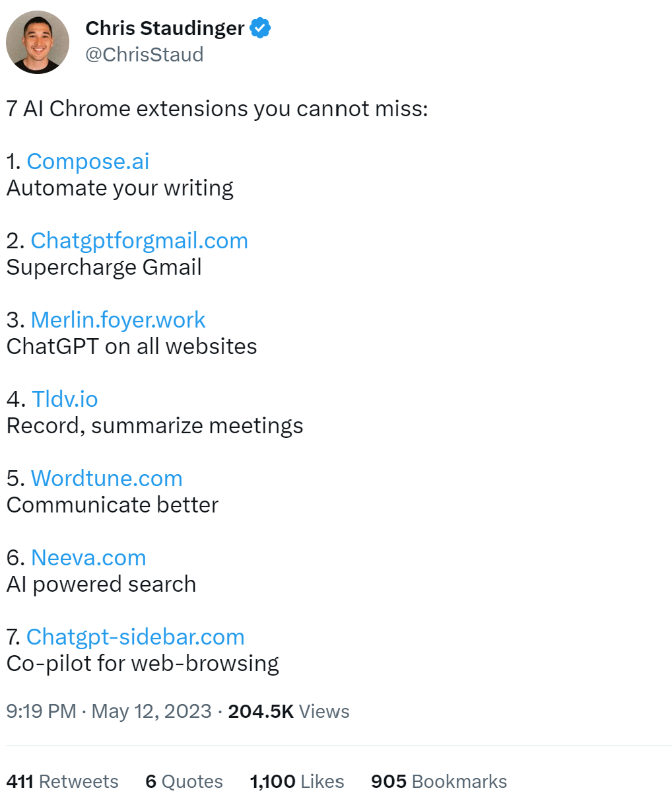Open the @ChrisStaud handle
Screen dimensions: 672x811
(145, 55)
